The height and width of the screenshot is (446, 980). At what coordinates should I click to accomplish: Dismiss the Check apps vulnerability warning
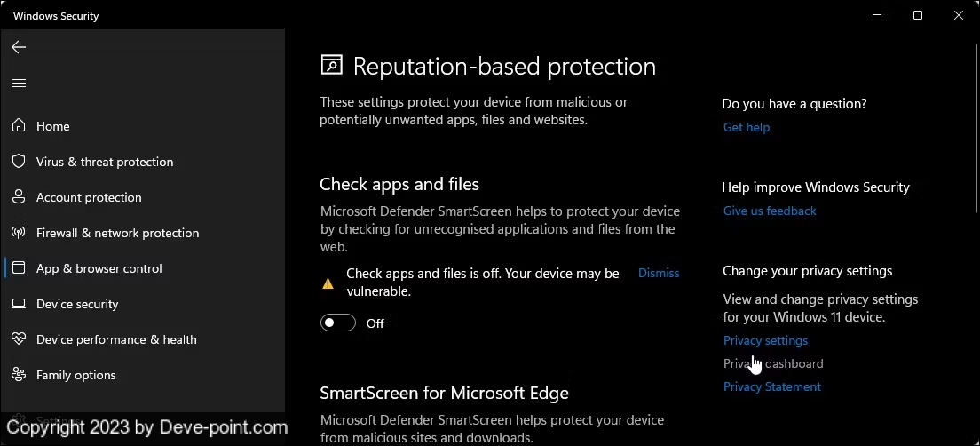658,274
